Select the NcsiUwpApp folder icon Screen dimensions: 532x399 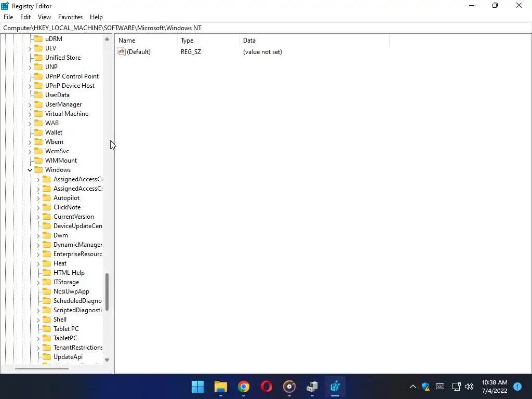tap(47, 291)
